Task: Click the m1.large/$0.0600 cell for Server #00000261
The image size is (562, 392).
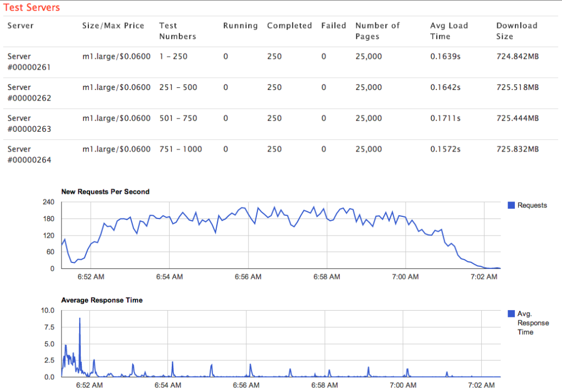Action: click(x=116, y=57)
